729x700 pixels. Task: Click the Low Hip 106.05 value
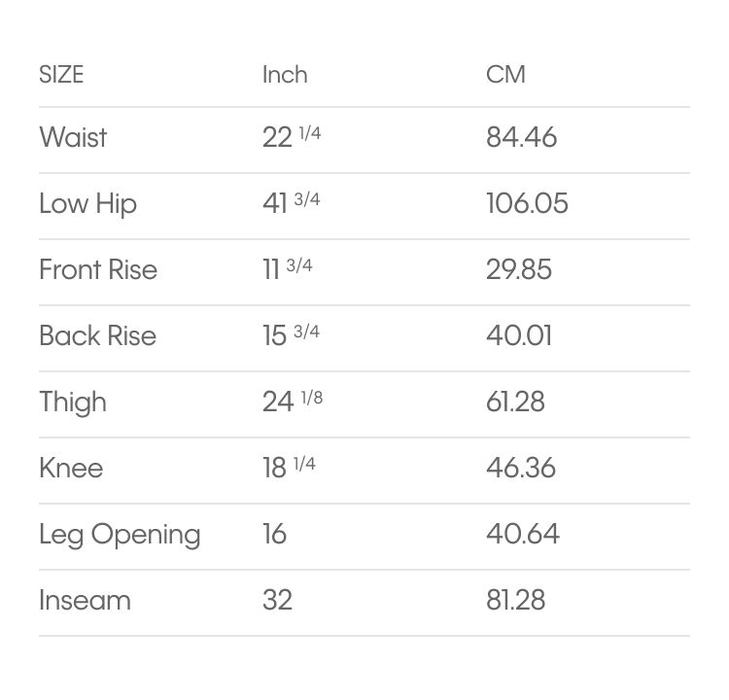[x=527, y=203]
